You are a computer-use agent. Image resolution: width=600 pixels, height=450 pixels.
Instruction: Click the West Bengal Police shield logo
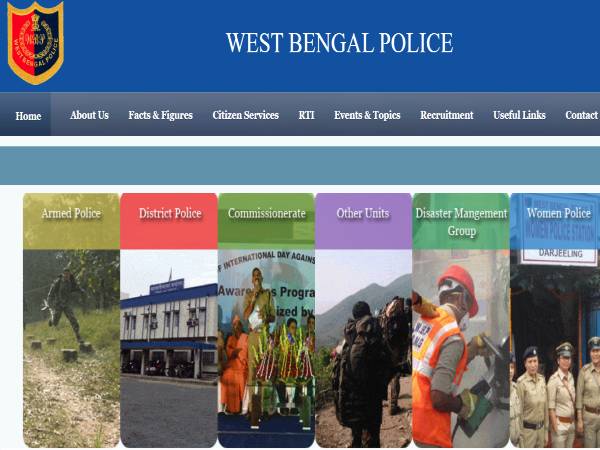pyautogui.click(x=36, y=42)
